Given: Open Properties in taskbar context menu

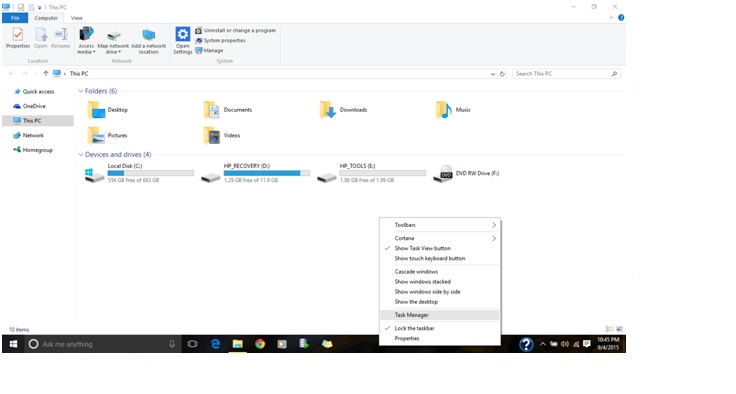Looking at the screenshot, I should click(440, 339).
